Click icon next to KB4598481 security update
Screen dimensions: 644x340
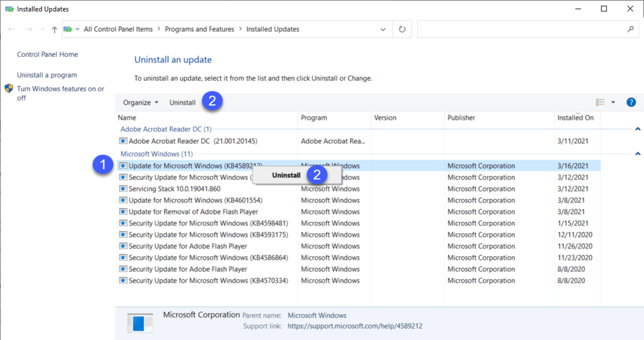(x=123, y=223)
